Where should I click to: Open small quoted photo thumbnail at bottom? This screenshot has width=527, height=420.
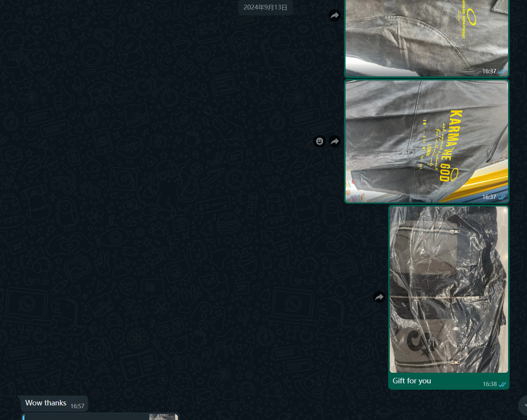(163, 417)
